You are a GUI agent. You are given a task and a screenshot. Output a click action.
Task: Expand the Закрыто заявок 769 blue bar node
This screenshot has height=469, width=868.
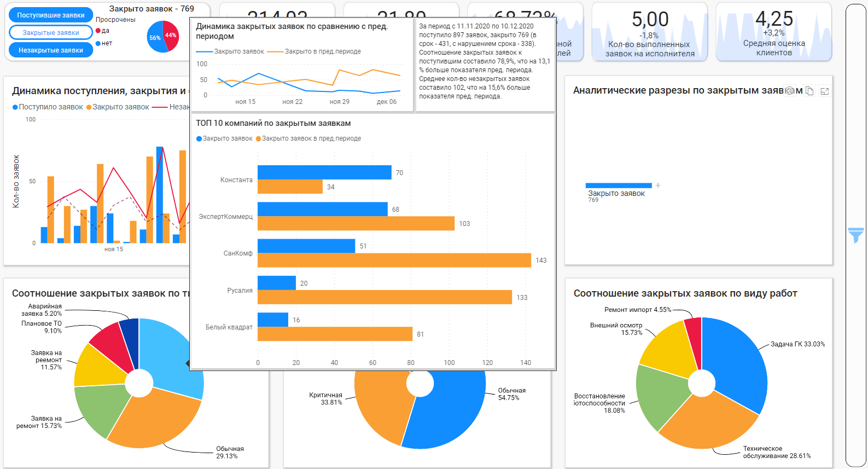click(619, 186)
